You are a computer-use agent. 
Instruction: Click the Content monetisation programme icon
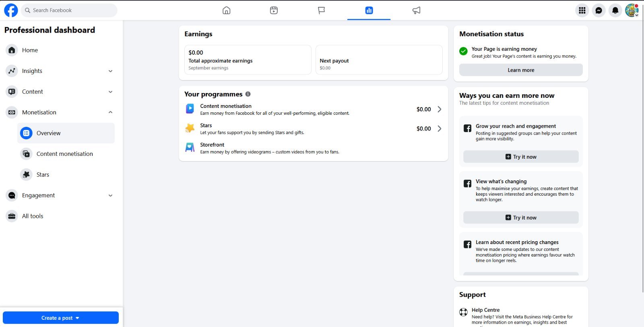point(190,109)
